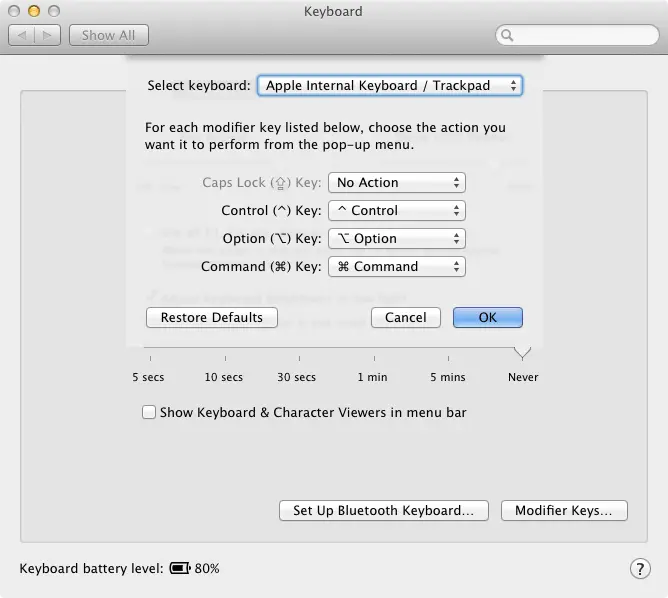Screen dimensions: 668x598
Task: Click the keyboard battery level icon
Action: [x=179, y=568]
